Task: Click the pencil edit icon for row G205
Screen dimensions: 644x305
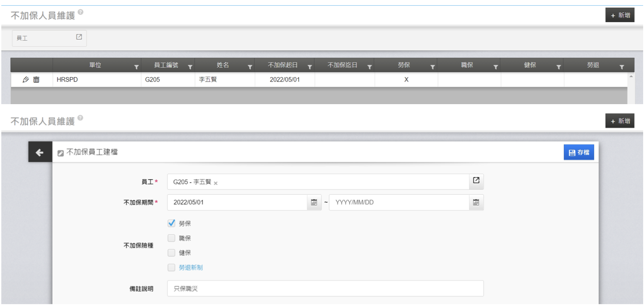Action: [26, 80]
